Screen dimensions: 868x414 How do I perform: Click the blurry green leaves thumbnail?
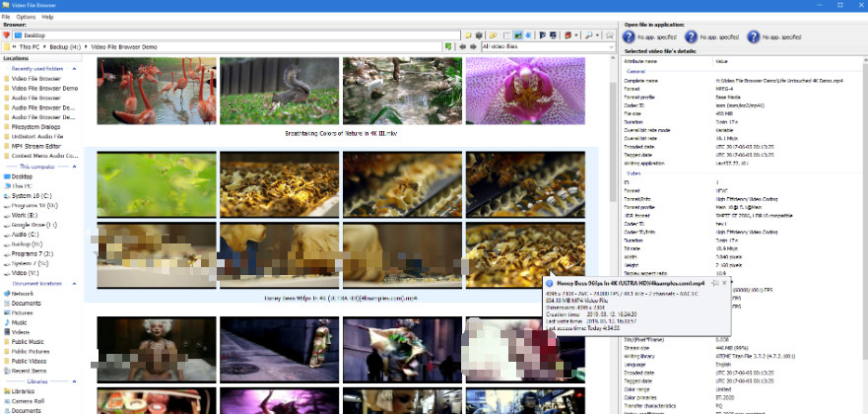coord(157,185)
